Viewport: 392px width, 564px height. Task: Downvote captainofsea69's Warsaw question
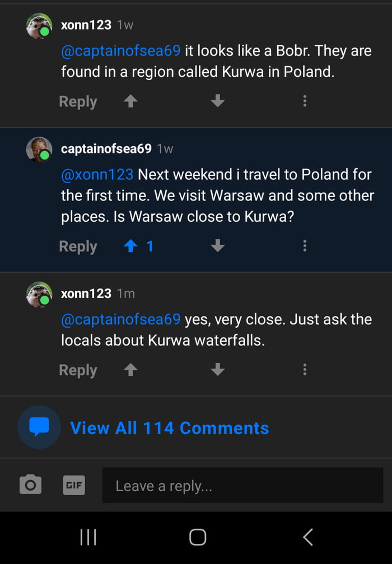217,246
